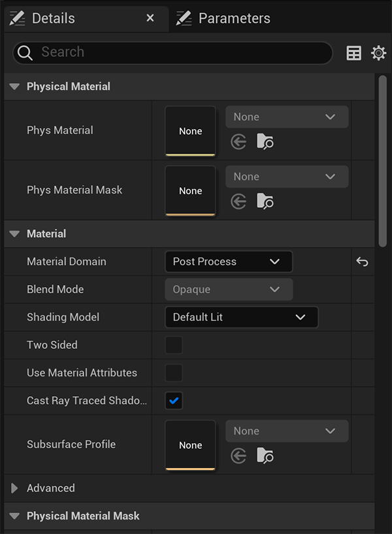Browse to Subsurface Profile asset

pyautogui.click(x=265, y=456)
